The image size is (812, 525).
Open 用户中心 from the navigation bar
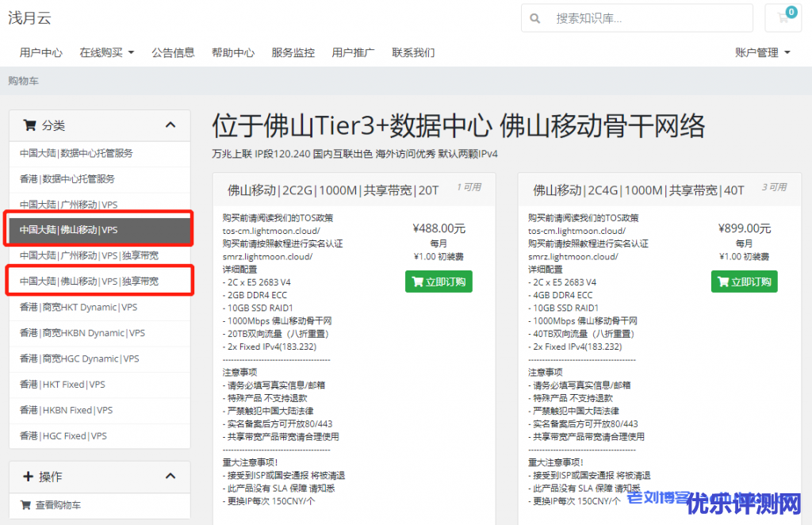[41, 52]
